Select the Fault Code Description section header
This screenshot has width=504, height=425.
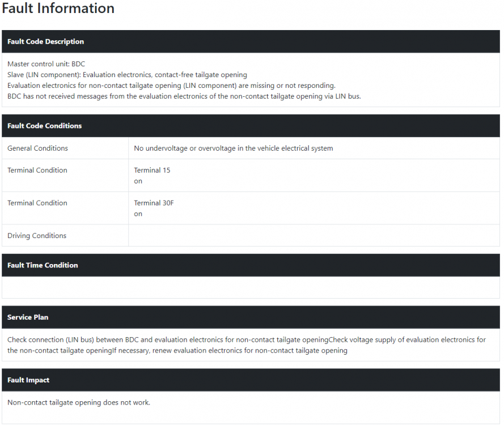tap(251, 41)
